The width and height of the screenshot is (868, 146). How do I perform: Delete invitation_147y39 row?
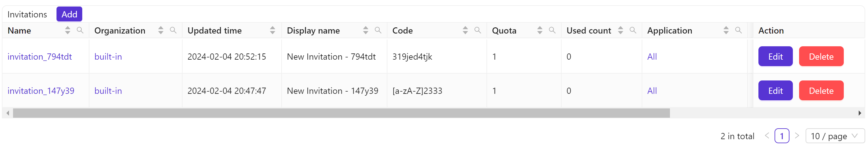[821, 91]
